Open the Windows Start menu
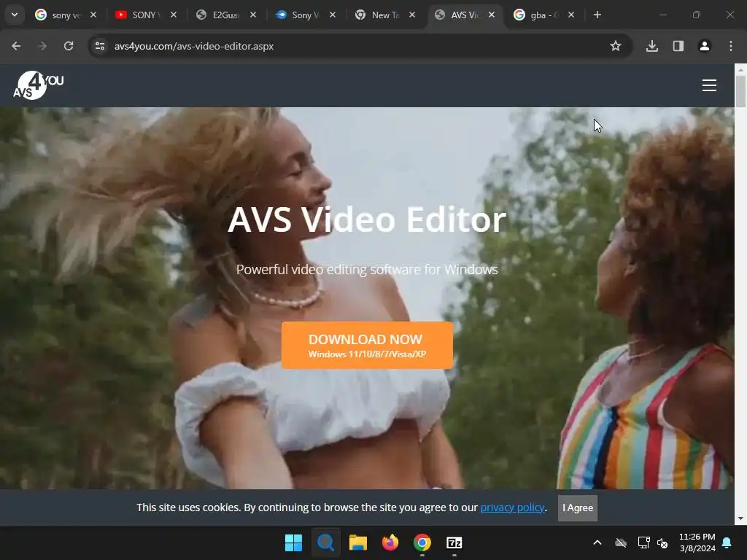Viewport: 747px width, 560px height. pos(293,542)
